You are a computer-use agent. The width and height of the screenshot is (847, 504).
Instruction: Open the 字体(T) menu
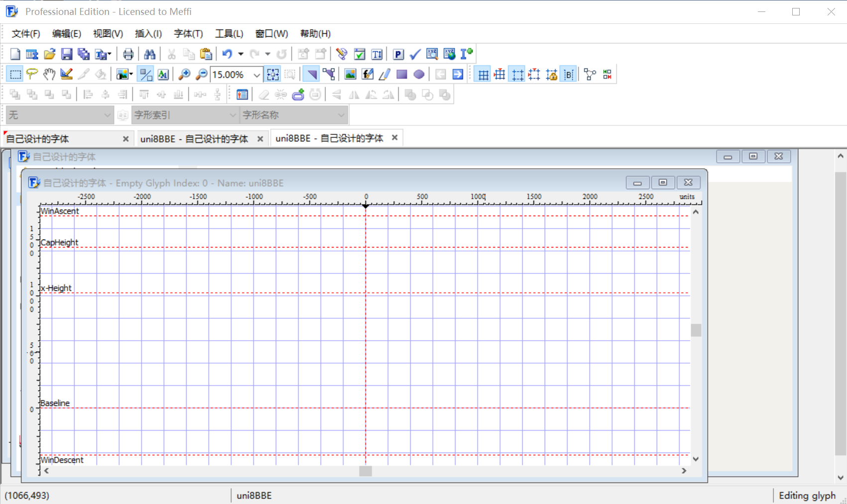point(188,33)
